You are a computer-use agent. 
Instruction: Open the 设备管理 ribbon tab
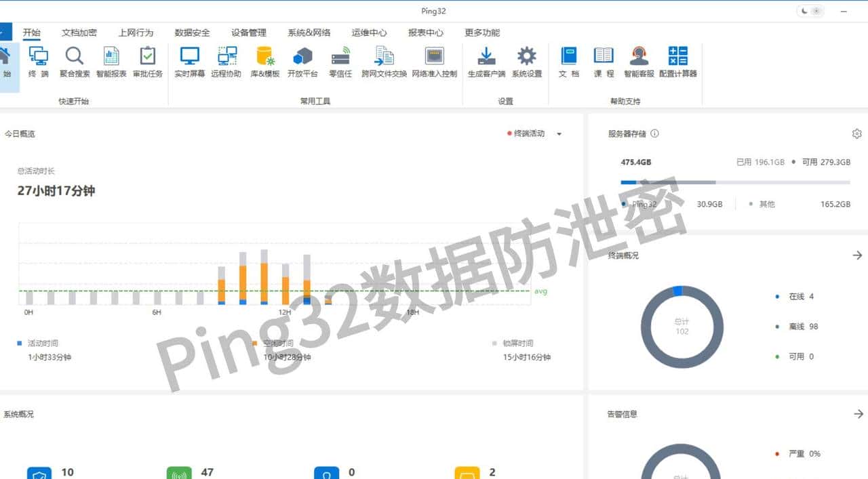[x=250, y=32]
